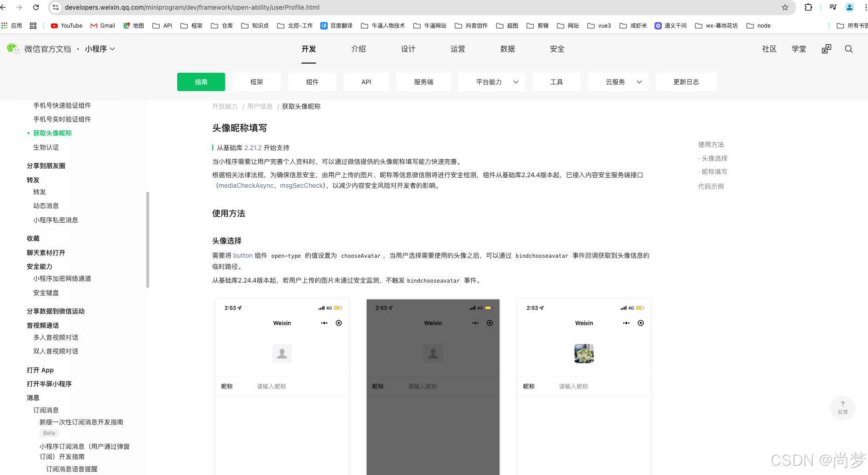Open the 应用 apps shortcut
Screen dimensions: 868x475
12,26
